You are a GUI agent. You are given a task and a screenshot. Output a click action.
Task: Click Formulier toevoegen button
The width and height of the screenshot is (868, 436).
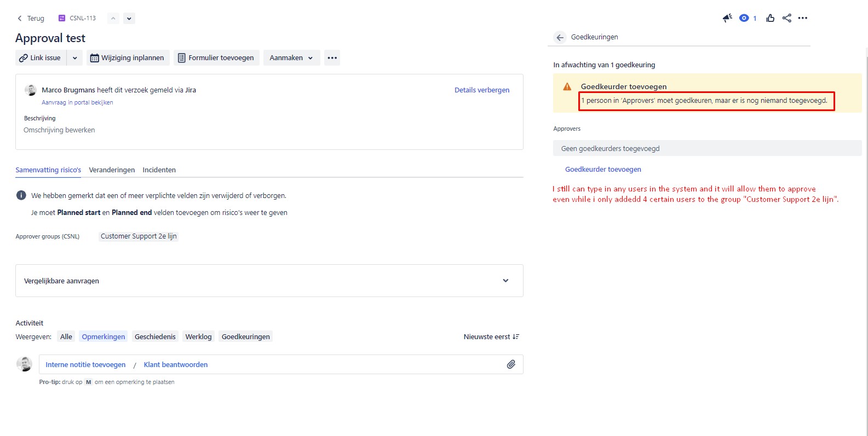click(x=216, y=57)
